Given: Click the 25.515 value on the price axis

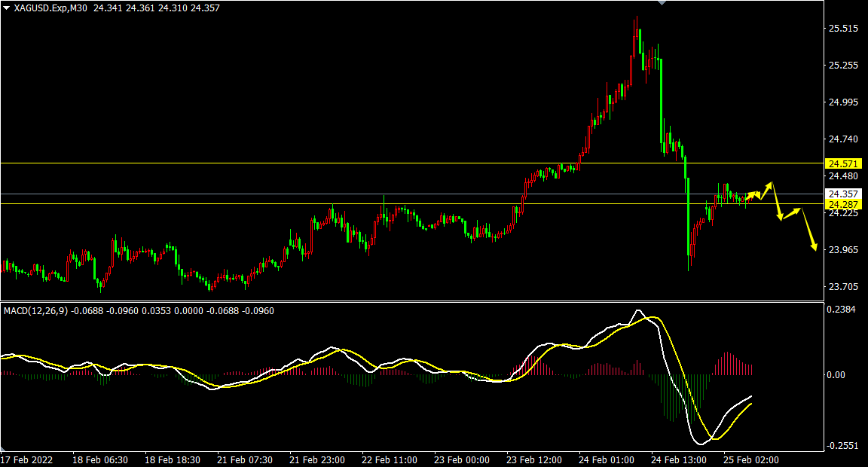Looking at the screenshot, I should [x=843, y=28].
